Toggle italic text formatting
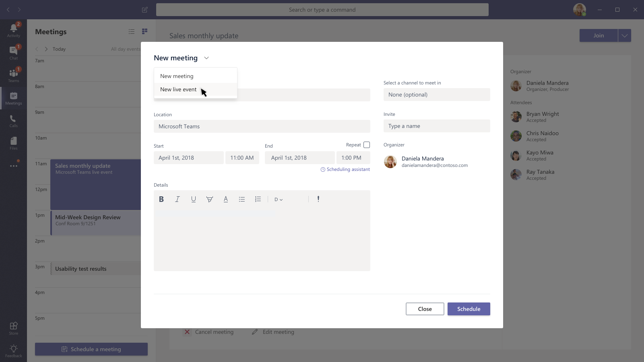The width and height of the screenshot is (644, 362). 177,199
